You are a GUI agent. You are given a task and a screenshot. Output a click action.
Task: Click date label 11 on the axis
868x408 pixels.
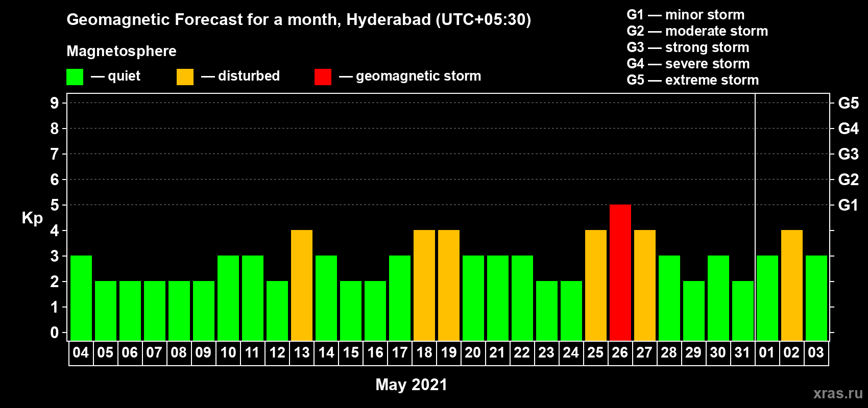pyautogui.click(x=252, y=353)
